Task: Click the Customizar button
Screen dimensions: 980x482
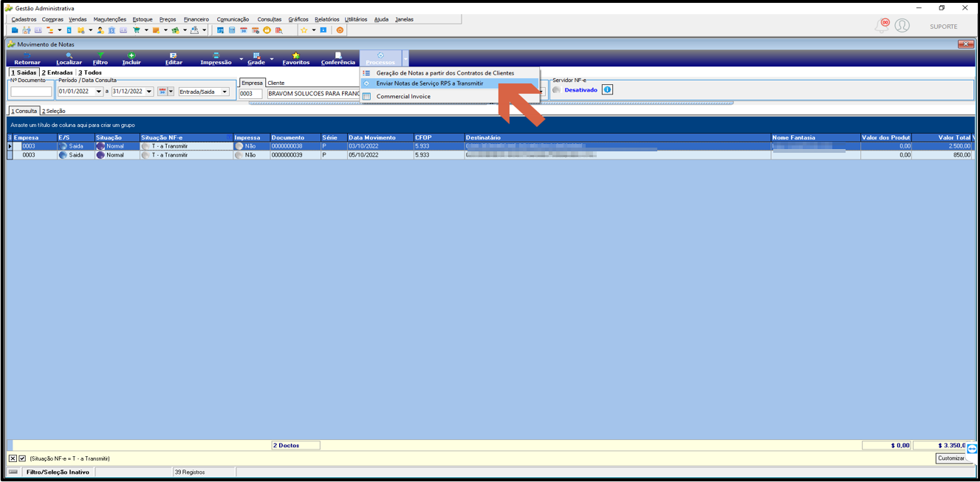Action: 951,458
